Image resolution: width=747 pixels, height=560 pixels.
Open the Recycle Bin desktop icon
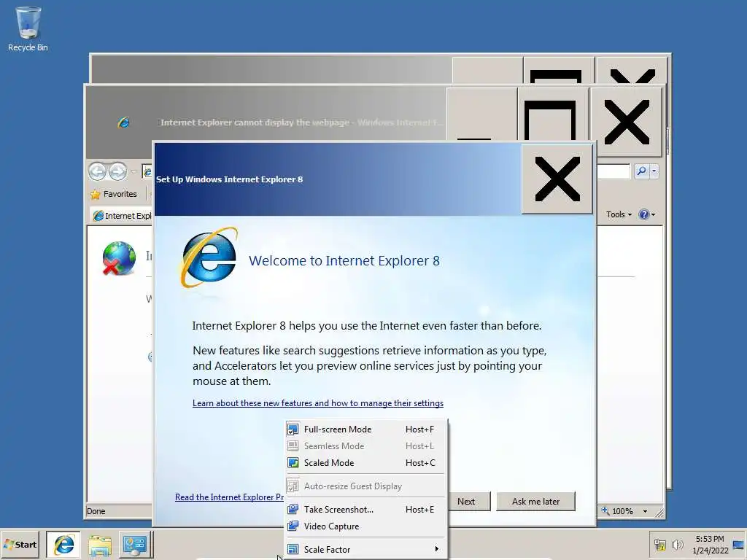coord(28,29)
